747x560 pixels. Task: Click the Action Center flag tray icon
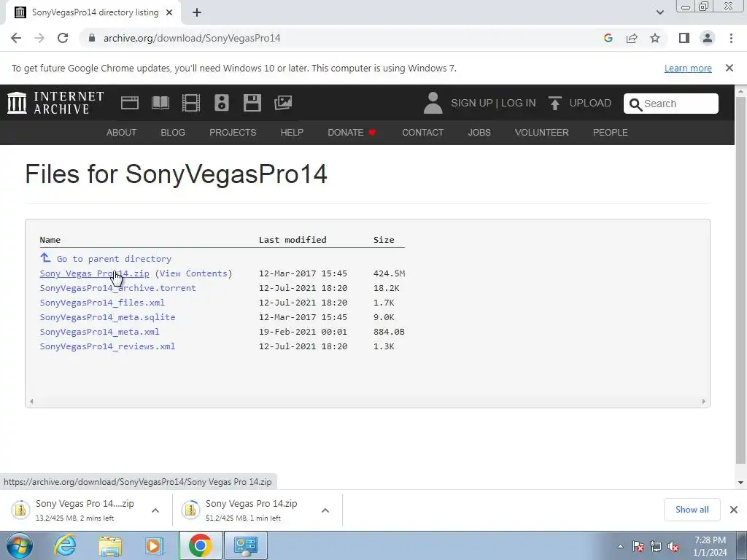click(638, 546)
